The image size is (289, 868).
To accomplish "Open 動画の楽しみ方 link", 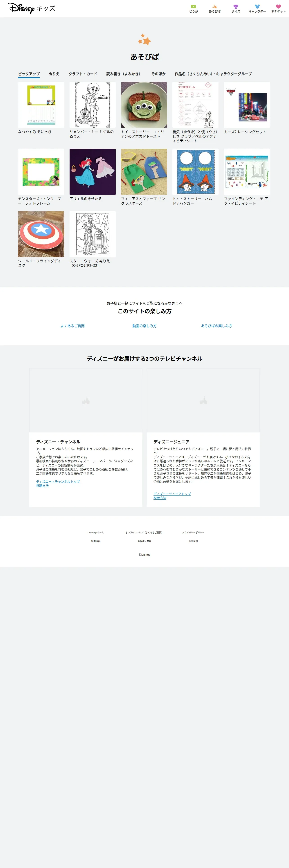I will 144,326.
